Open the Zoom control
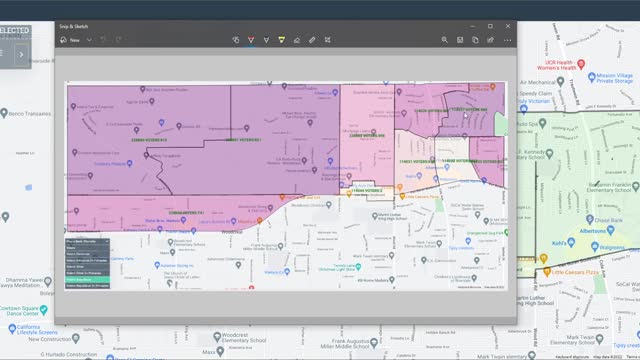The height and width of the screenshot is (360, 640). click(444, 40)
